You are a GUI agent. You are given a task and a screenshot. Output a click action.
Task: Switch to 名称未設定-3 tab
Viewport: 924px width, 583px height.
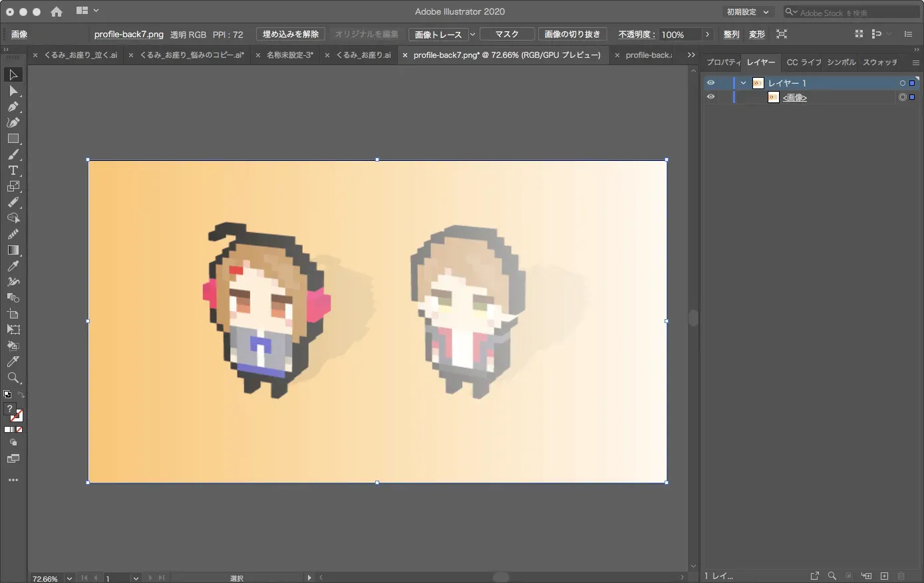click(290, 55)
